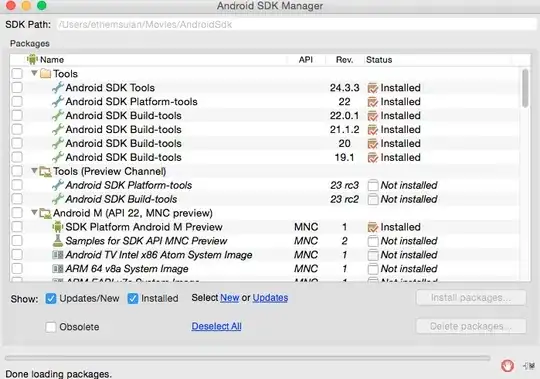Click the system image icon for Android TV Intel x86 Atom
This screenshot has width=540, height=379.
point(58,255)
